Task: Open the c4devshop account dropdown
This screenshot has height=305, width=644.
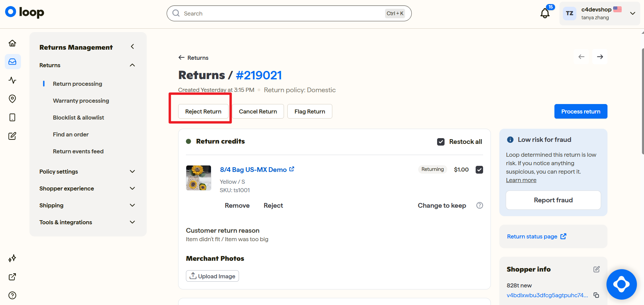Action: 600,14
